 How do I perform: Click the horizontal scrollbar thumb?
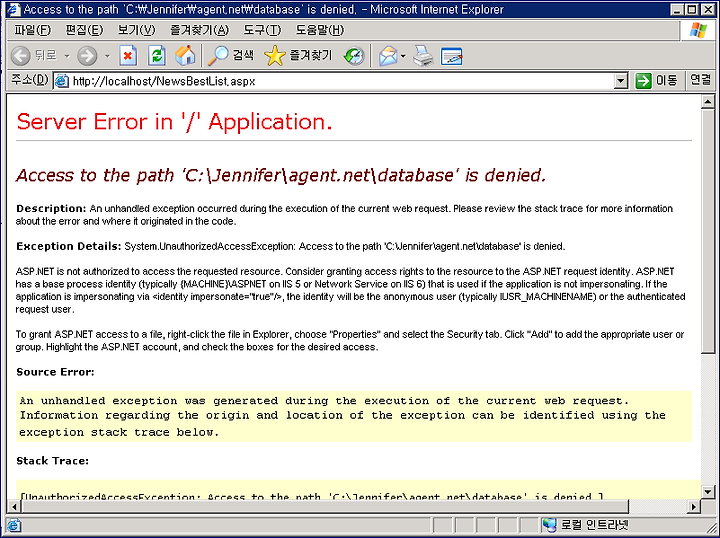point(325,507)
